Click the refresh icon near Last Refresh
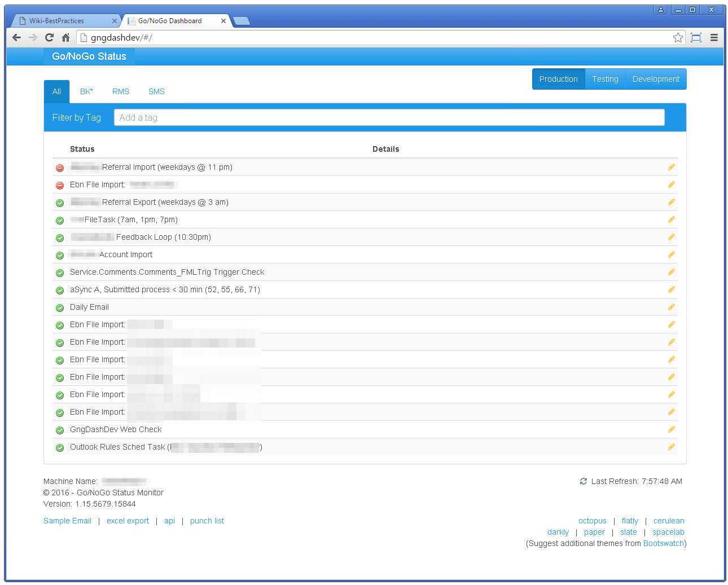This screenshot has height=585, width=728. pyautogui.click(x=583, y=481)
